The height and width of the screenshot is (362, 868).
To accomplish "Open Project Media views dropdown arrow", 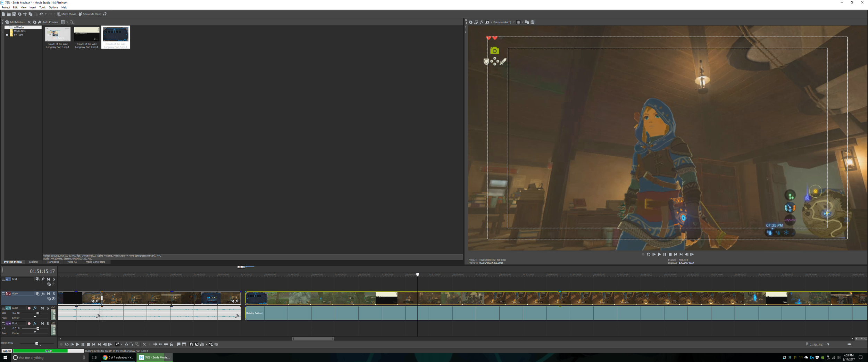I will pyautogui.click(x=67, y=22).
